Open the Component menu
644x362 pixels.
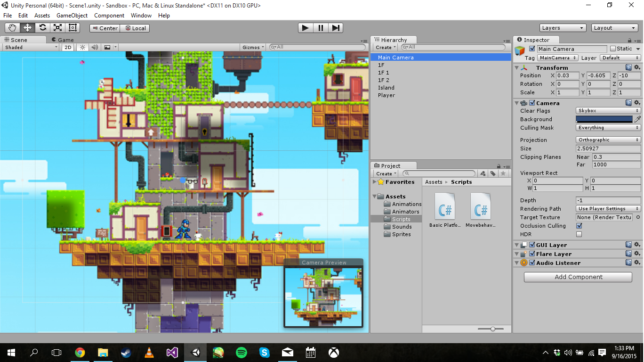pyautogui.click(x=109, y=15)
